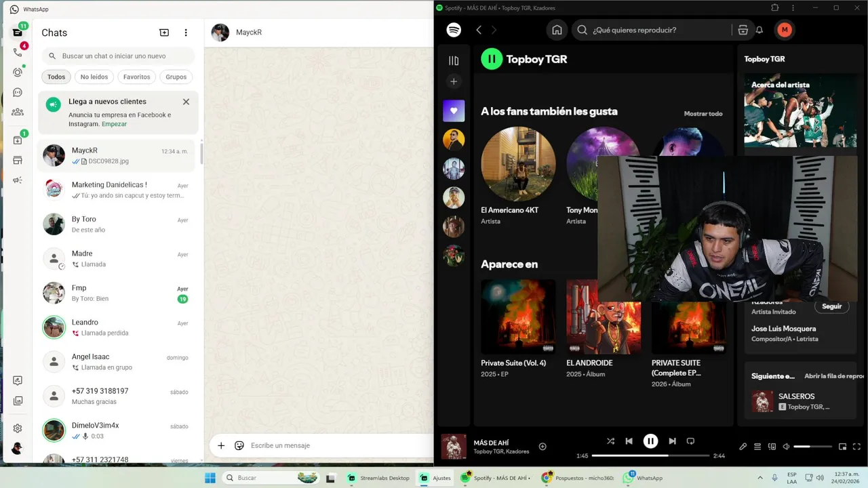Toggle repeat mode in Spotify
868x488 pixels.
[x=690, y=441]
